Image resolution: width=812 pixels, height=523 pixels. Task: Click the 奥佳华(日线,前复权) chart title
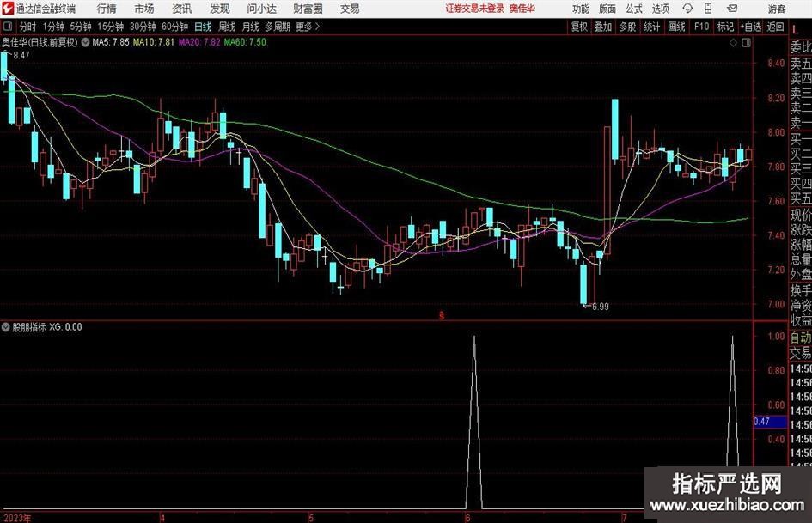(x=40, y=42)
